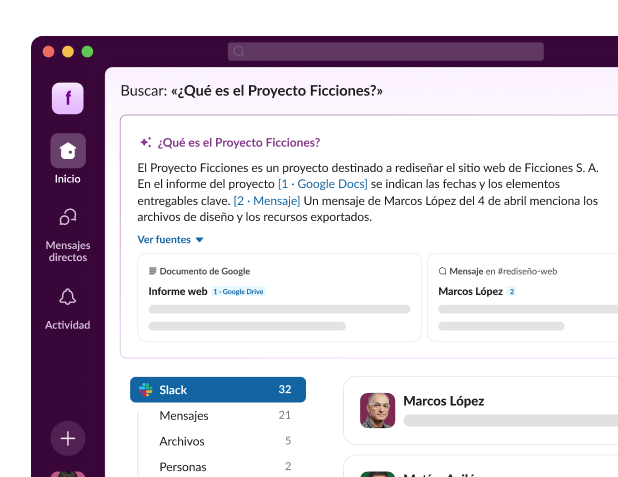Open the Ficciones workspace icon
This screenshot has height=477, width=618.
pyautogui.click(x=67, y=98)
